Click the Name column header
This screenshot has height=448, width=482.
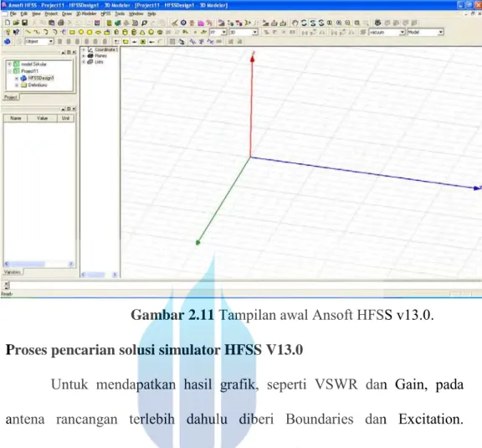(15, 118)
